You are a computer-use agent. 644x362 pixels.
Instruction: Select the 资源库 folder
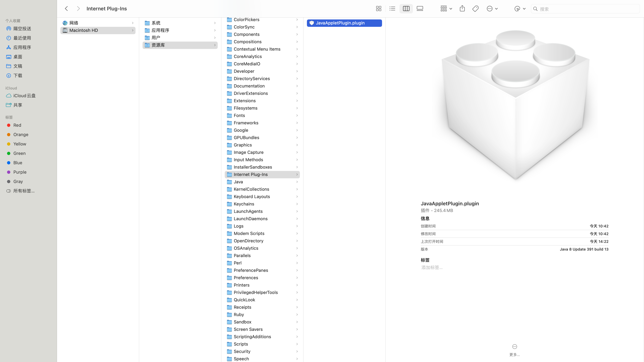point(180,45)
